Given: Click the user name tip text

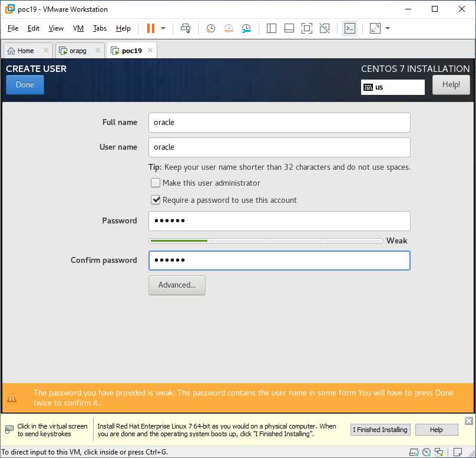Looking at the screenshot, I should pos(279,167).
